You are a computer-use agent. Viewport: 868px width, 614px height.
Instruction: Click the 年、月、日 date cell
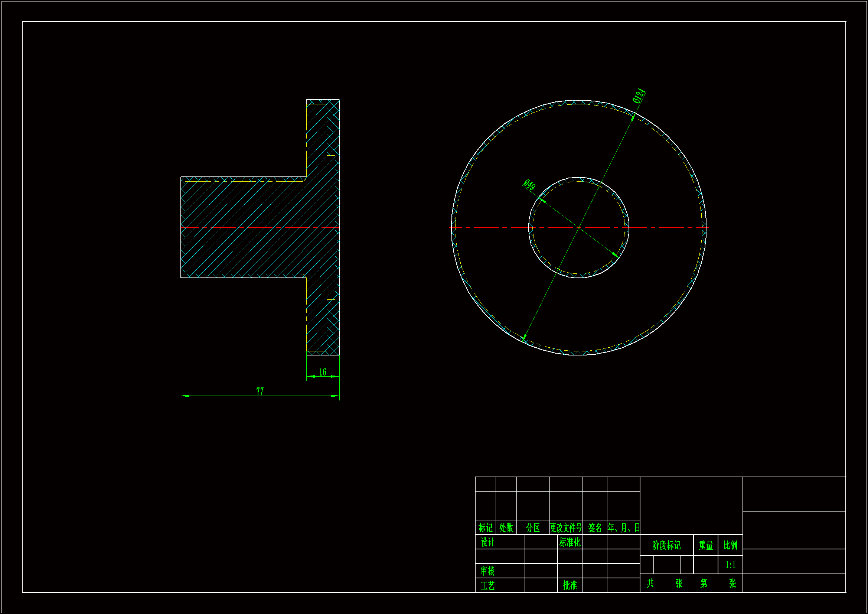623,527
